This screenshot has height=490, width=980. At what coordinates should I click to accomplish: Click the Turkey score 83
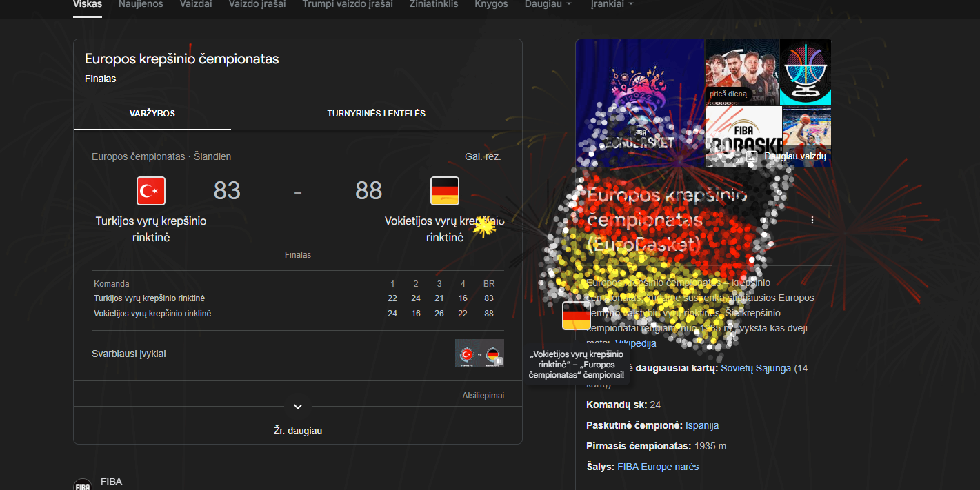[227, 191]
